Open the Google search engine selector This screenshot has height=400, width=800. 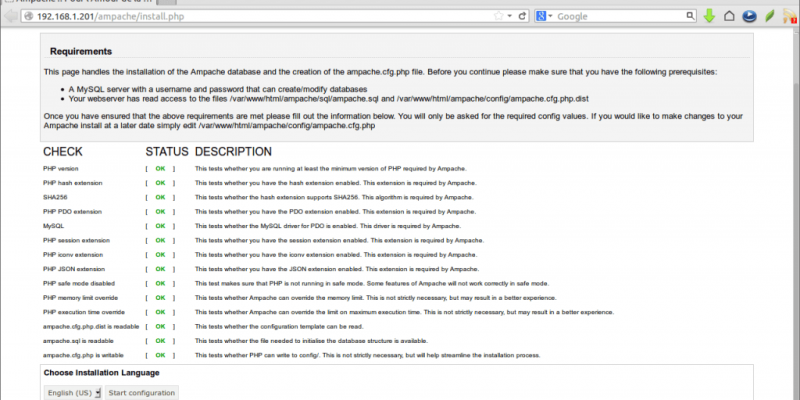tap(544, 16)
